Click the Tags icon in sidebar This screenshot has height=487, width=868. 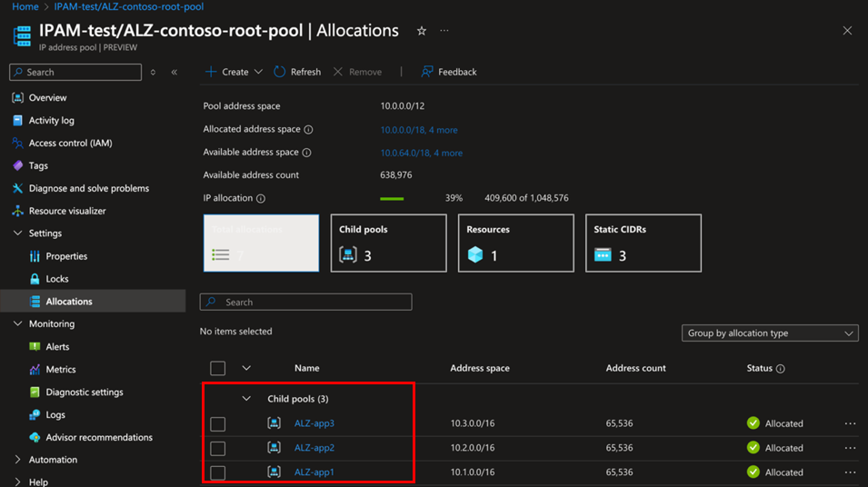pos(17,165)
